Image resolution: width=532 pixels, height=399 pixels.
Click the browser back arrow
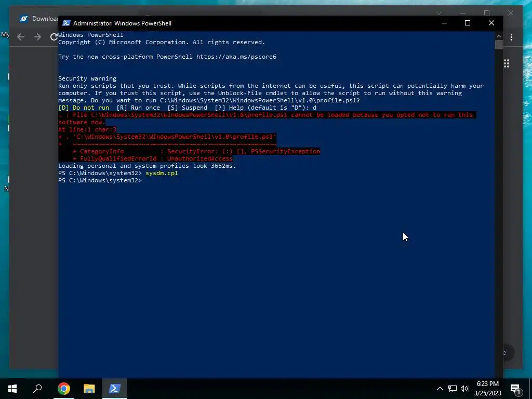21,37
